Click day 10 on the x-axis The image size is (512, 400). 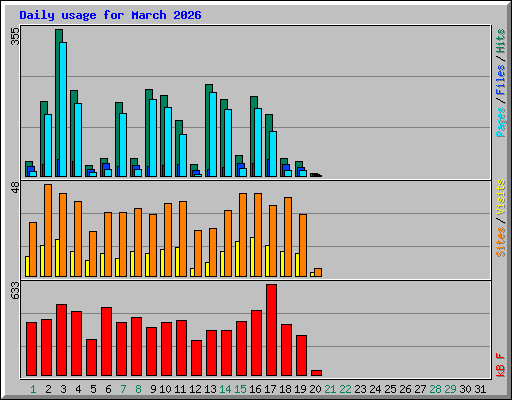[x=165, y=389]
